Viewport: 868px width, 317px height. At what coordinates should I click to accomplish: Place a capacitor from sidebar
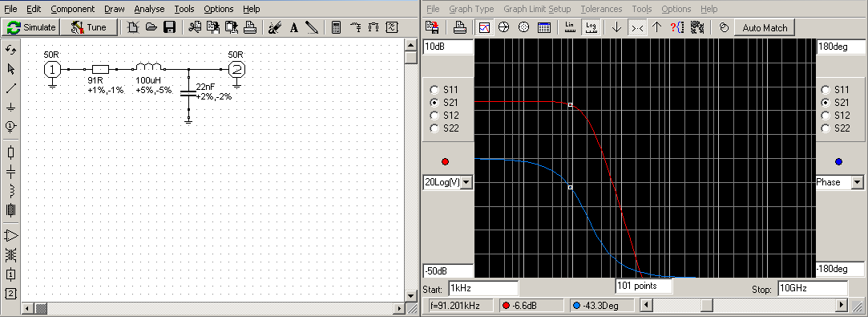(x=10, y=172)
